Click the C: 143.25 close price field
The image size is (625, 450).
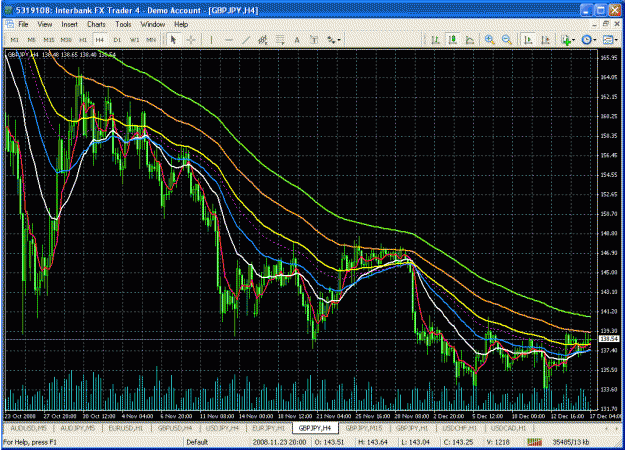(458, 442)
